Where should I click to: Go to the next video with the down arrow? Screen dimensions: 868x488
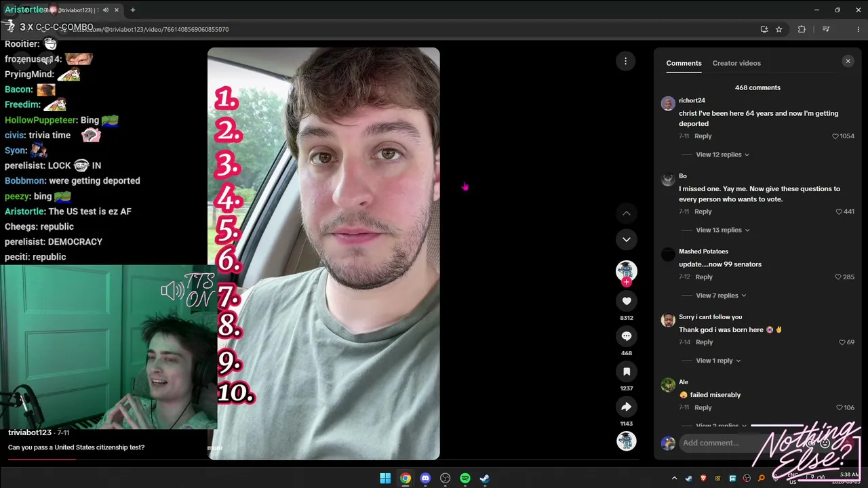627,239
